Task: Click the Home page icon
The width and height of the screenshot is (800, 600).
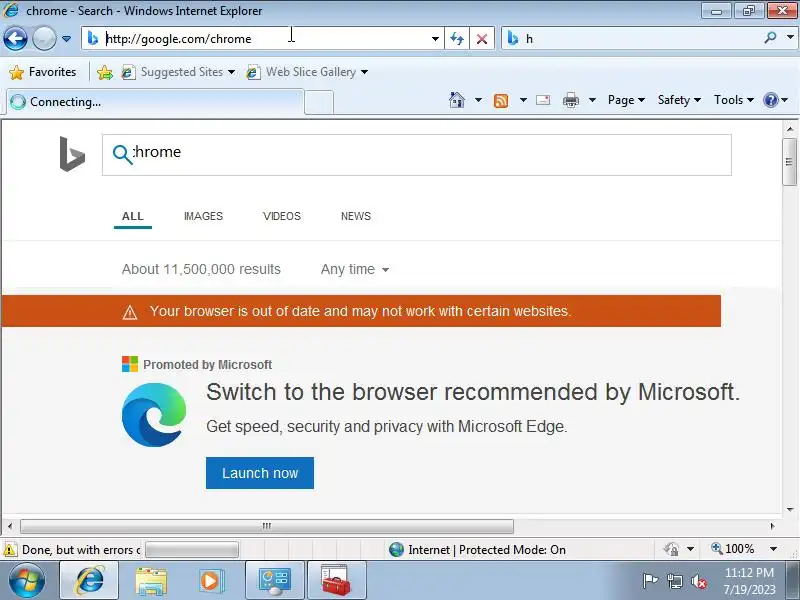Action: coord(457,99)
